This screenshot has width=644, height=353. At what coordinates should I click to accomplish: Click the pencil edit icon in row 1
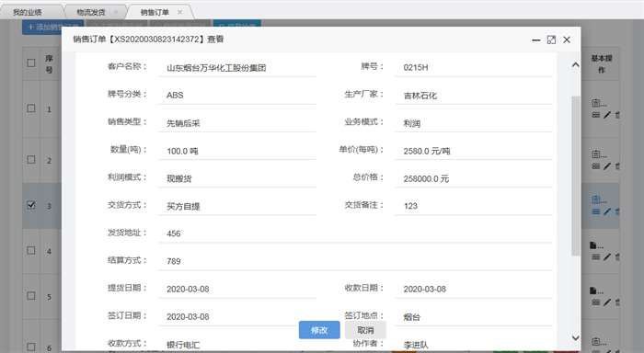pos(607,115)
